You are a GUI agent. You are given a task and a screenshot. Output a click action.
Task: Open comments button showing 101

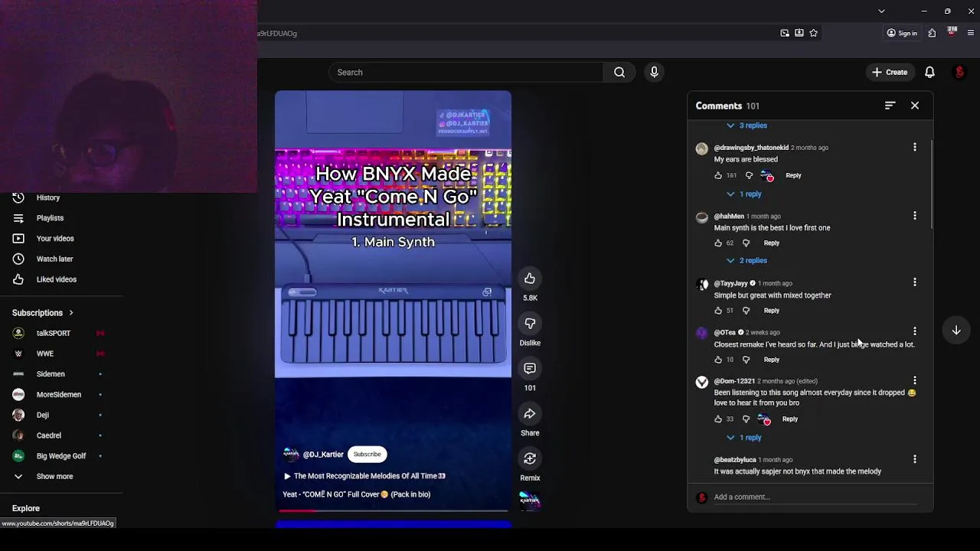point(530,369)
